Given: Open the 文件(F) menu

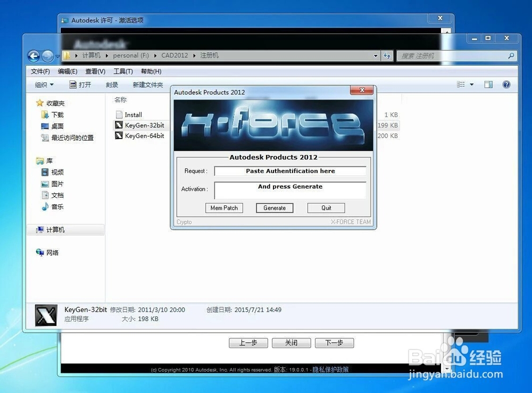Looking at the screenshot, I should (40, 71).
